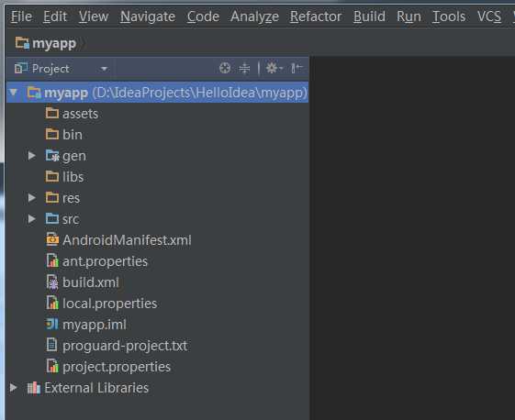This screenshot has height=420, width=515.
Task: Expand External Libraries node
Action: 13,388
